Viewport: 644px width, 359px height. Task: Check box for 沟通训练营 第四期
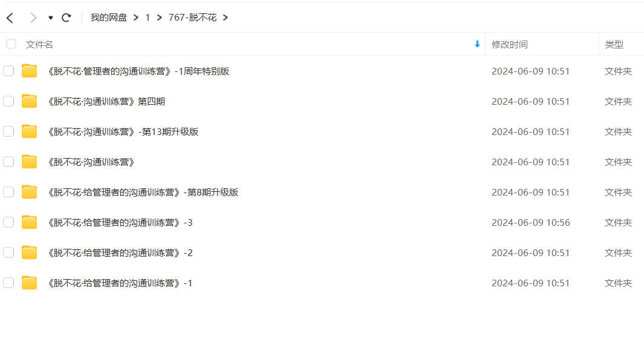coord(8,101)
